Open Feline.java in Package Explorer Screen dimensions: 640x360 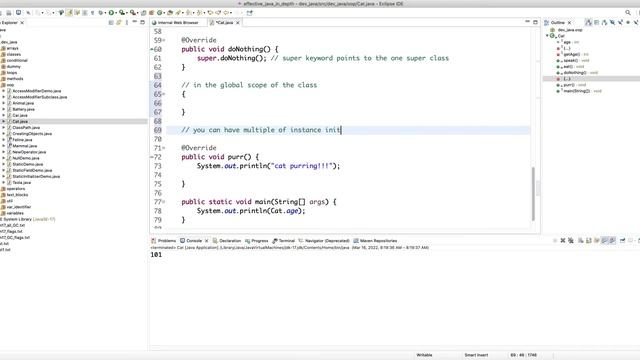coord(22,140)
